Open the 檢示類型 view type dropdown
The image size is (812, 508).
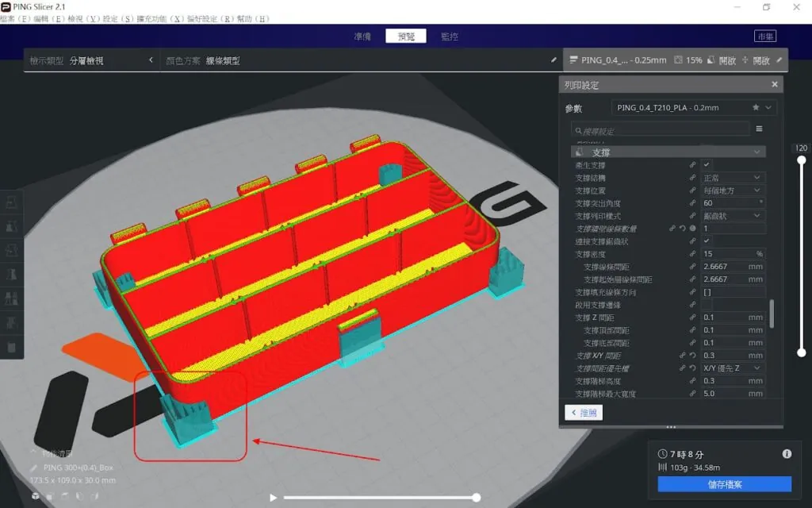pos(92,60)
